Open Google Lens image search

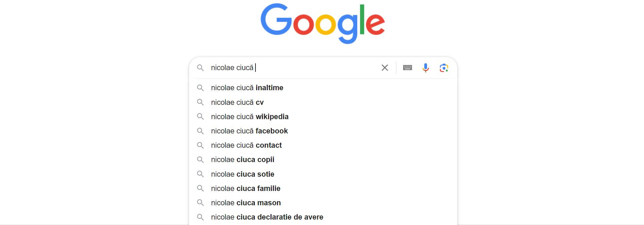[443, 68]
